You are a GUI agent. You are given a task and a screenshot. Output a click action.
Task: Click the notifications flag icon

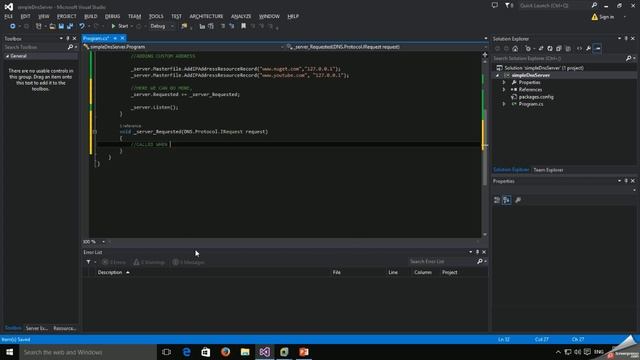pos(508,6)
